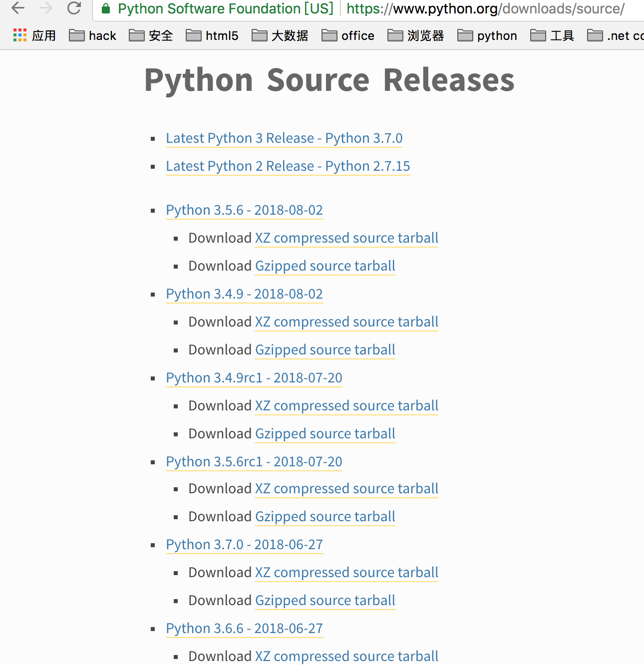Viewport: 644px width, 665px height.
Task: Click the green padlock security icon
Action: coord(105,8)
